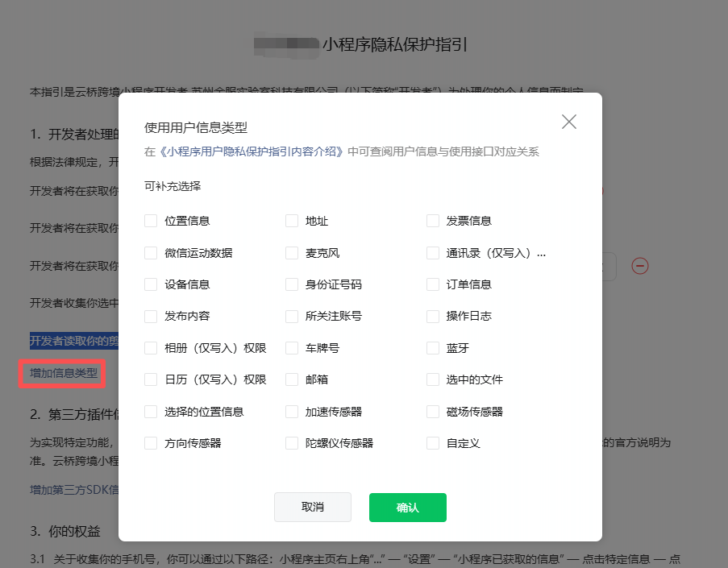The width and height of the screenshot is (728, 568).
Task: Select the 发布内容 checkbox
Action: [151, 317]
